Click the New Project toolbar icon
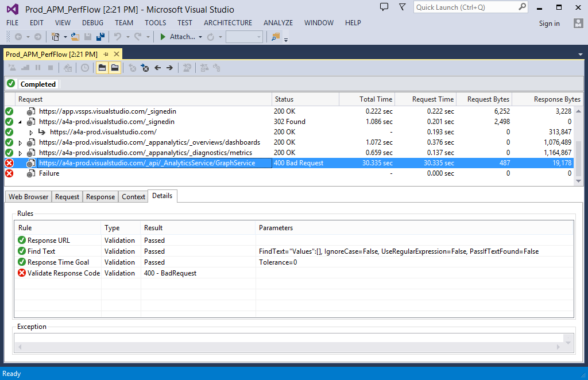This screenshot has width=588, height=380. pyautogui.click(x=55, y=37)
